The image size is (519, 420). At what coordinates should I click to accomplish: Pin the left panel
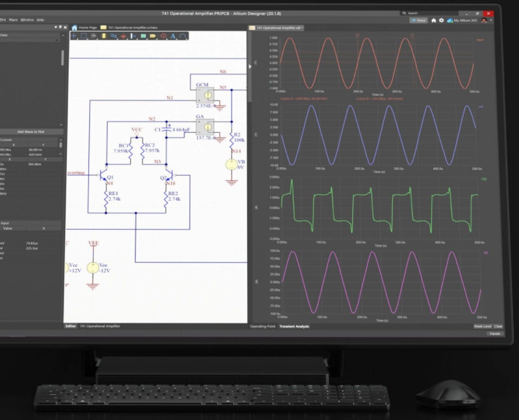[60, 27]
